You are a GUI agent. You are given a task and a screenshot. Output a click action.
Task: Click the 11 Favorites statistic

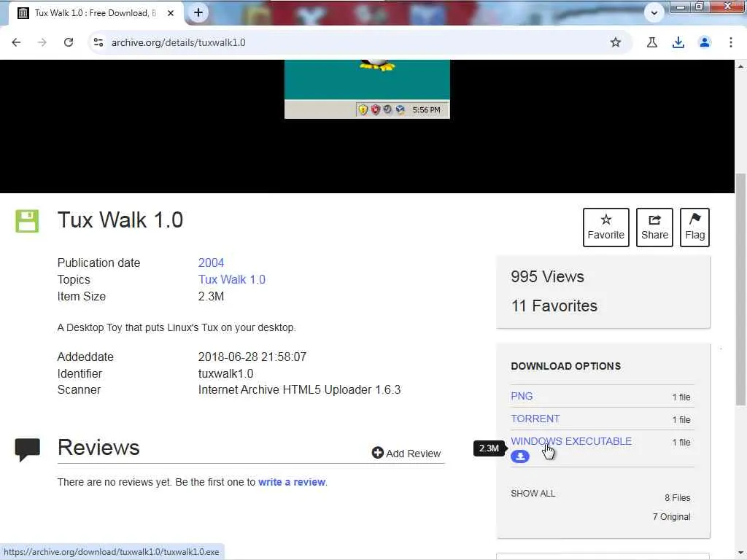coord(554,306)
